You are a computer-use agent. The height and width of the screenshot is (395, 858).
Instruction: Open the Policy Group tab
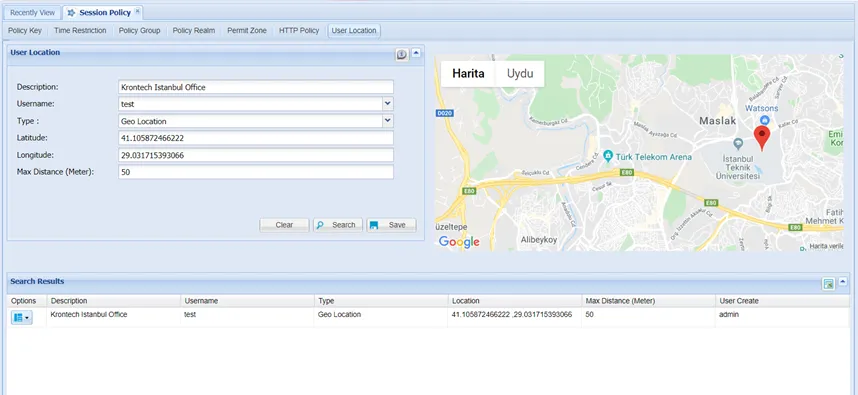pos(140,31)
